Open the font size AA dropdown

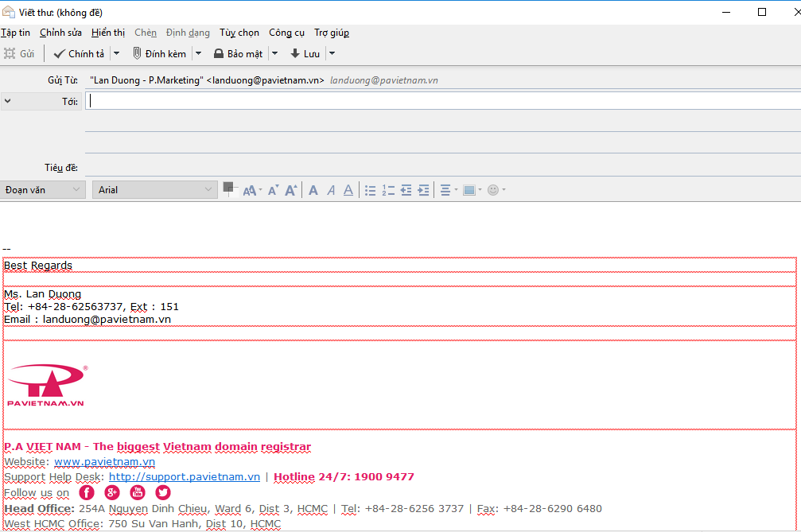(252, 190)
